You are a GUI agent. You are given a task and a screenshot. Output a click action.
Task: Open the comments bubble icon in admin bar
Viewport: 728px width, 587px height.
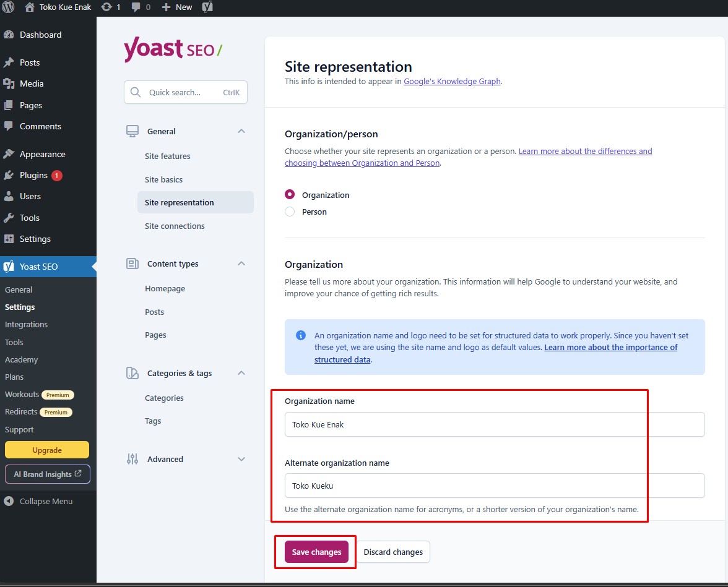pos(134,7)
